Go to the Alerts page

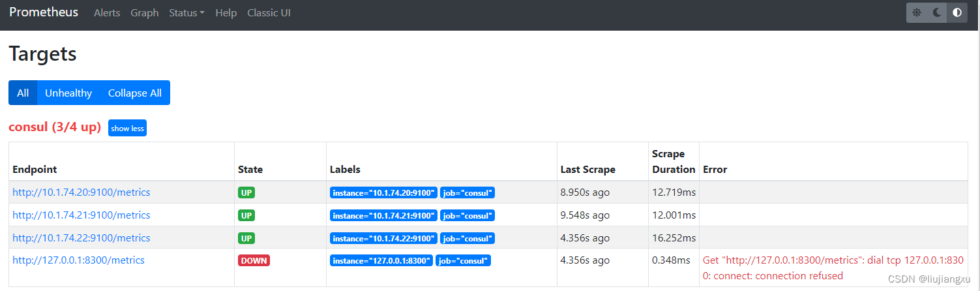[107, 13]
